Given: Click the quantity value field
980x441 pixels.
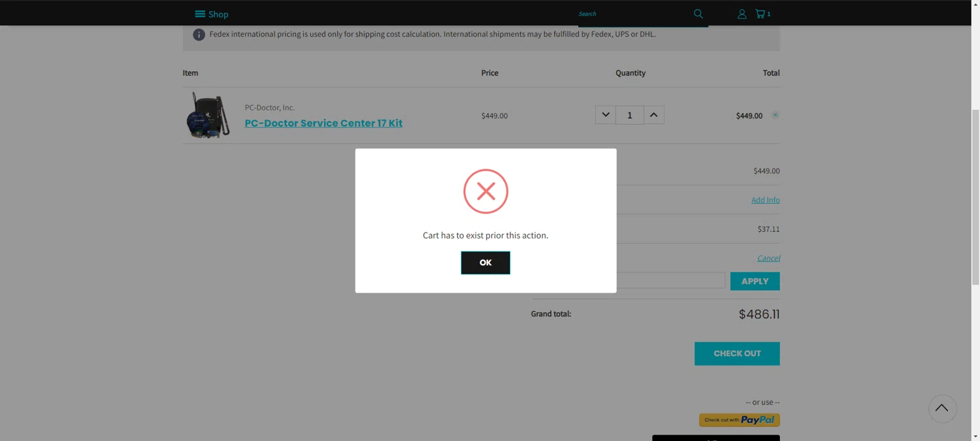Looking at the screenshot, I should [x=629, y=115].
